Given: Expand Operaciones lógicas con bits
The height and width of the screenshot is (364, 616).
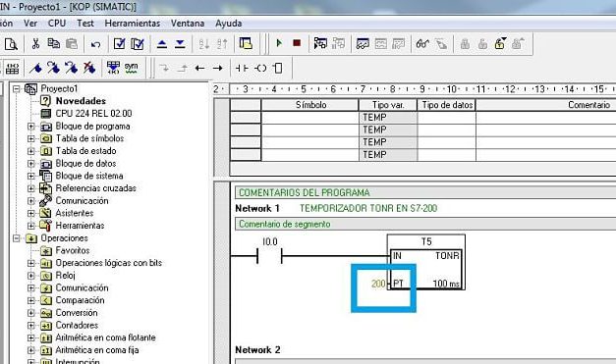Looking at the screenshot, I should click(31, 263).
